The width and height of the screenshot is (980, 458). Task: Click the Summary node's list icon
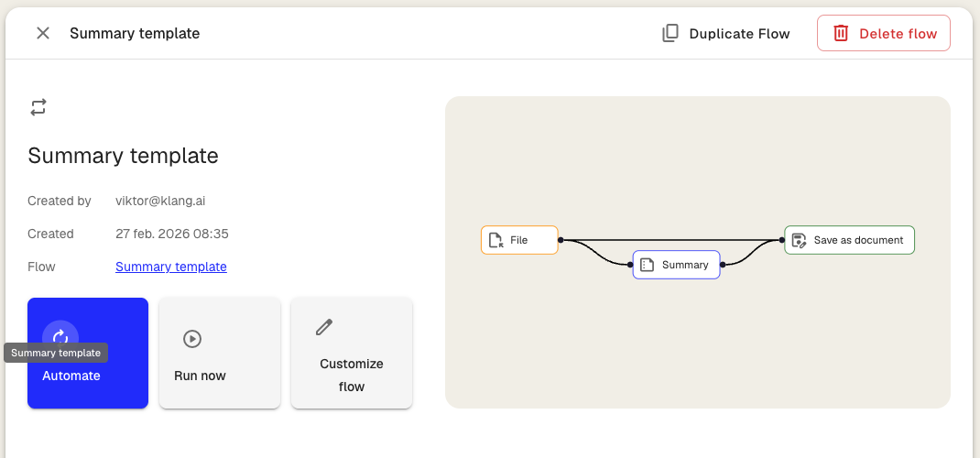[x=648, y=265]
